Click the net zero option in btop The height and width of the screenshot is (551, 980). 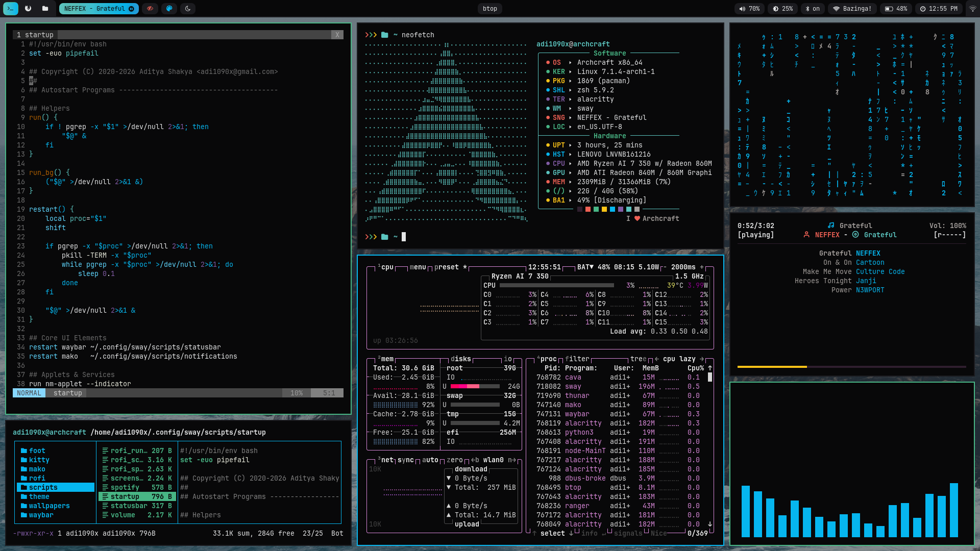pos(455,460)
